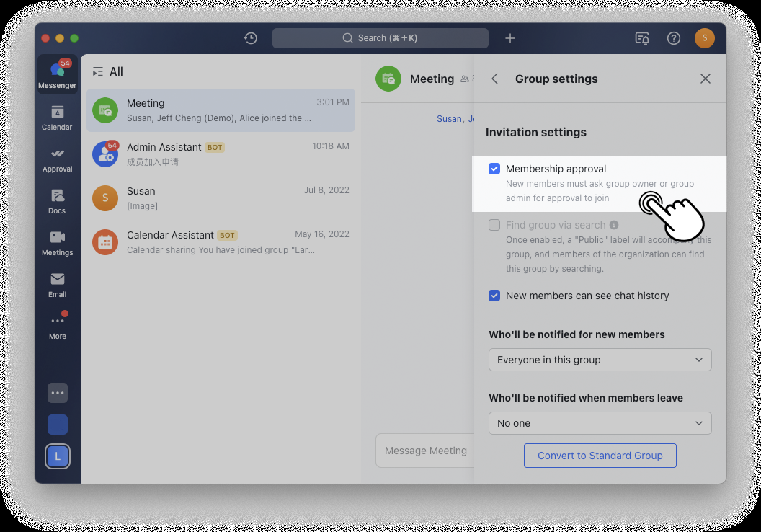The height and width of the screenshot is (532, 761).
Task: Uncheck the Membership approval checkbox
Action: [494, 169]
